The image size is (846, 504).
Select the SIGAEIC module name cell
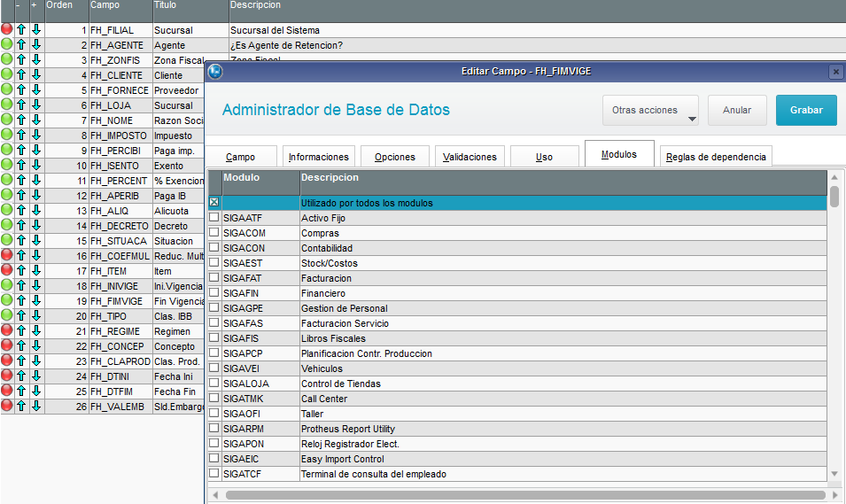260,459
